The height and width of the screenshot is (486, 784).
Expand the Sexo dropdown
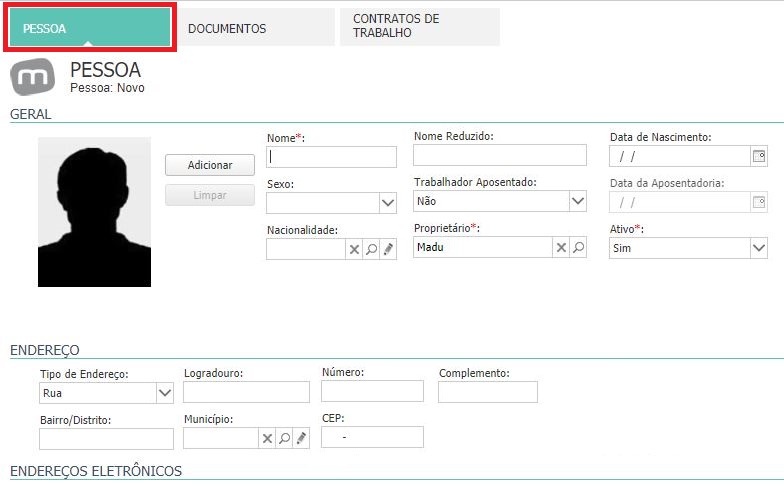coord(388,203)
